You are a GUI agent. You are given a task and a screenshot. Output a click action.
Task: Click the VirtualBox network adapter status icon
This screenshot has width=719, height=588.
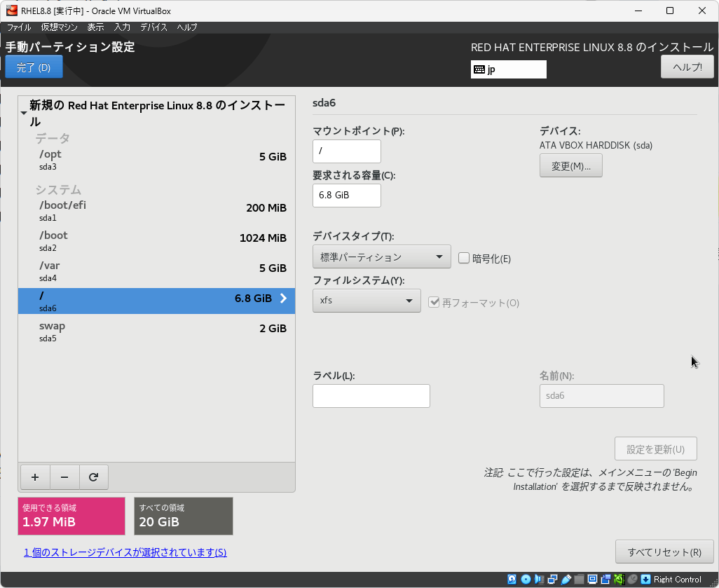(x=552, y=580)
